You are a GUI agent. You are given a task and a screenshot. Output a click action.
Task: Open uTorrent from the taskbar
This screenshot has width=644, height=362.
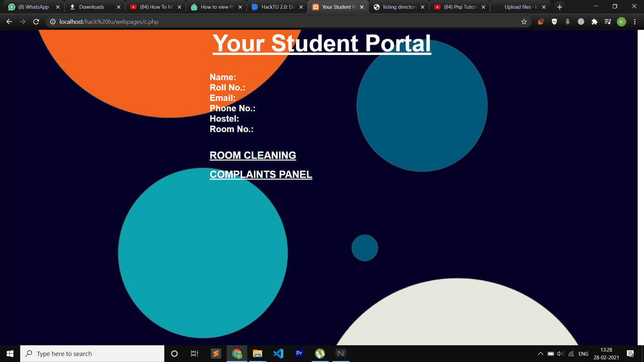tap(320, 354)
